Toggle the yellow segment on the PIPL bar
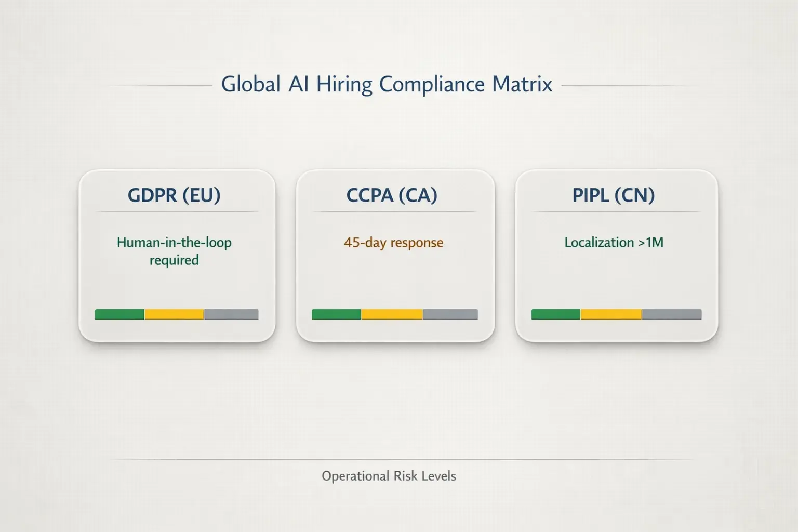Viewport: 798px width, 532px height. (x=611, y=314)
